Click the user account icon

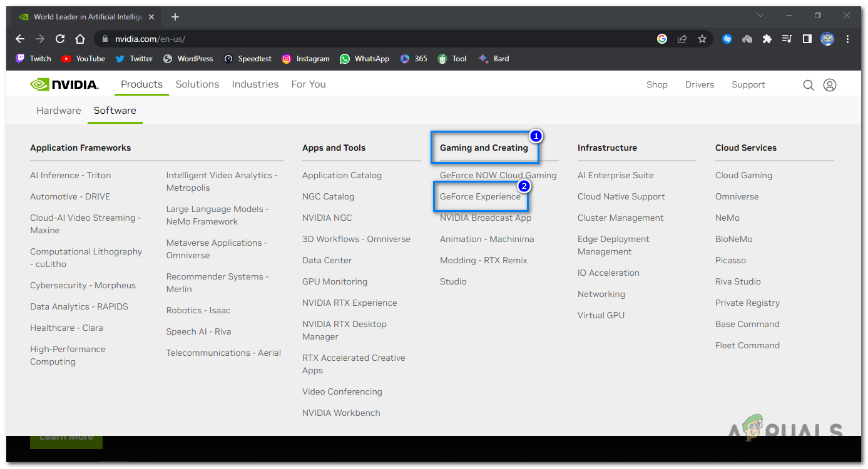click(830, 84)
